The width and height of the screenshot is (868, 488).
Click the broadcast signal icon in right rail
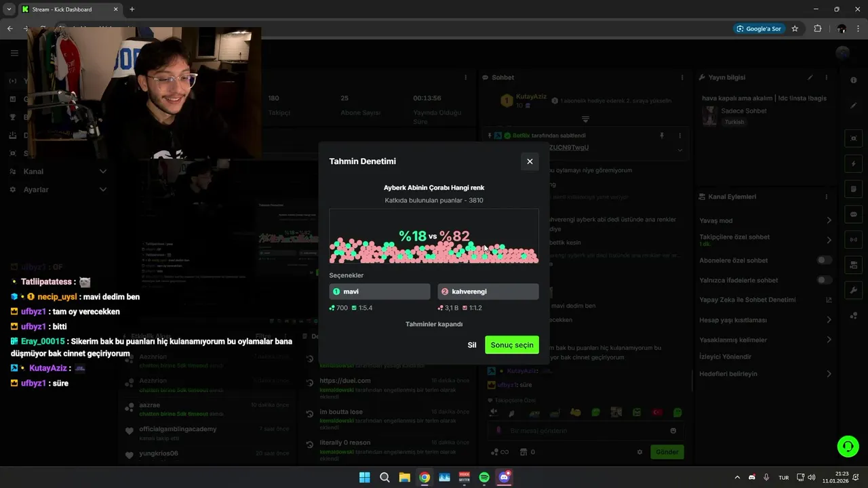click(853, 239)
